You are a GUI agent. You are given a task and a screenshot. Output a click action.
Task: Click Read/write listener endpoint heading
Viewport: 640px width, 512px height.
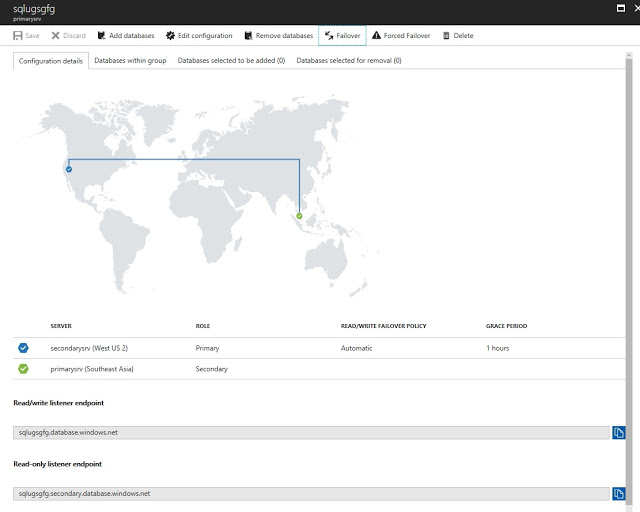click(x=58, y=403)
